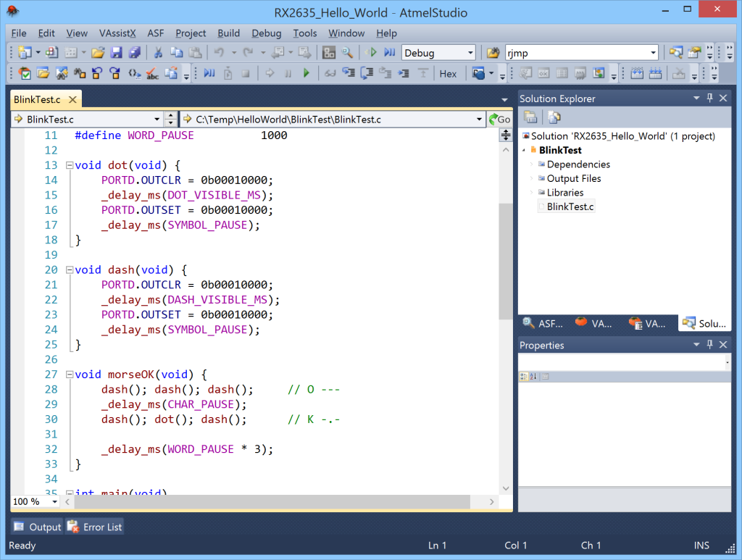Collapse the BlinkTest project node
The image size is (742, 560).
coord(524,150)
